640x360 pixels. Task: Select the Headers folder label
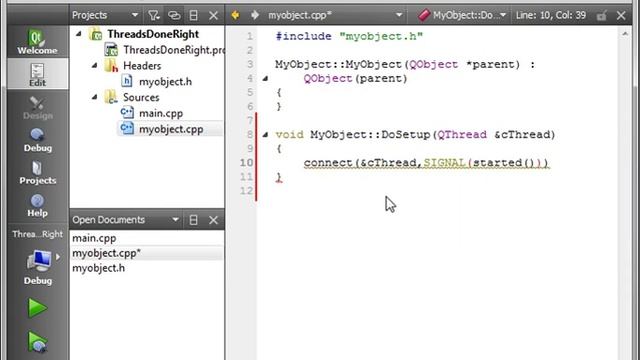[142, 65]
